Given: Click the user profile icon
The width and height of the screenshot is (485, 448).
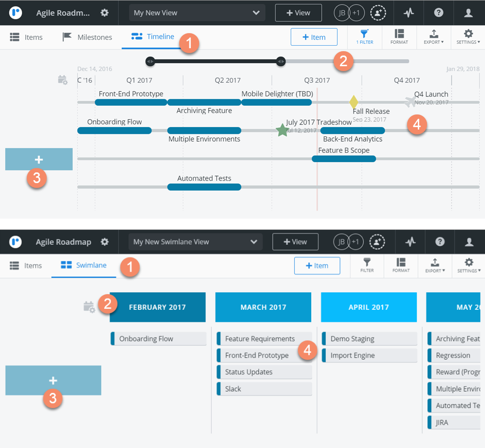Looking at the screenshot, I should (x=468, y=13).
